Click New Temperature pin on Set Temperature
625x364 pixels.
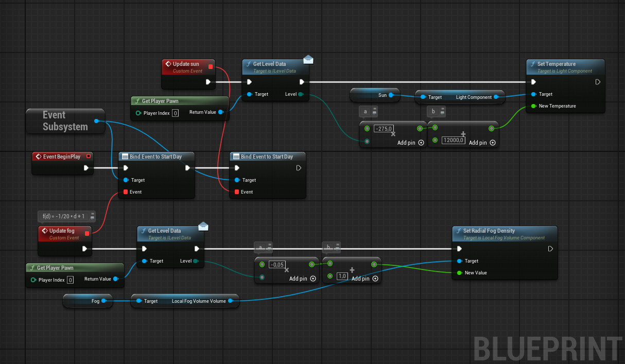533,106
